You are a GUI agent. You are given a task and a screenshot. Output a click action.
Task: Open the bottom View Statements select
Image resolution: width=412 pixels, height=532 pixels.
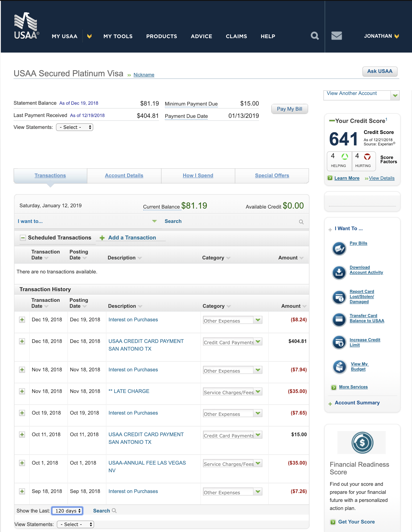click(x=75, y=524)
